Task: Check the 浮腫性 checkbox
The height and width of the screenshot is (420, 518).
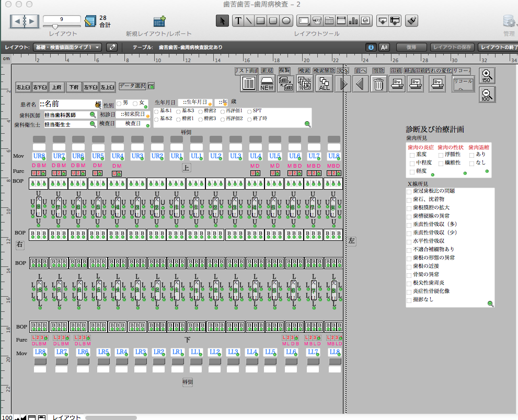Action: [x=441, y=155]
